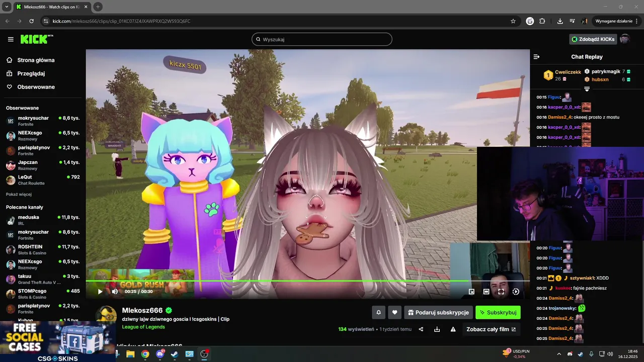This screenshot has height=362, width=644.
Task: Open the Kick hamburger sidebar menu
Action: [11, 39]
